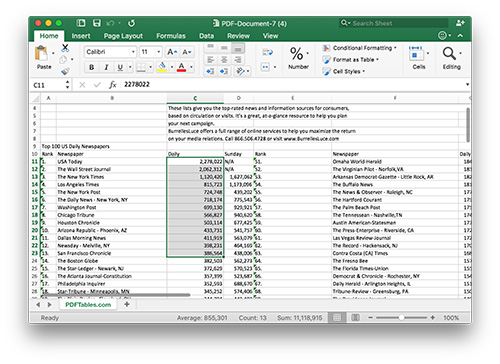This screenshot has width=500, height=364.
Task: Decrease font size with small A icon
Action: click(x=187, y=52)
